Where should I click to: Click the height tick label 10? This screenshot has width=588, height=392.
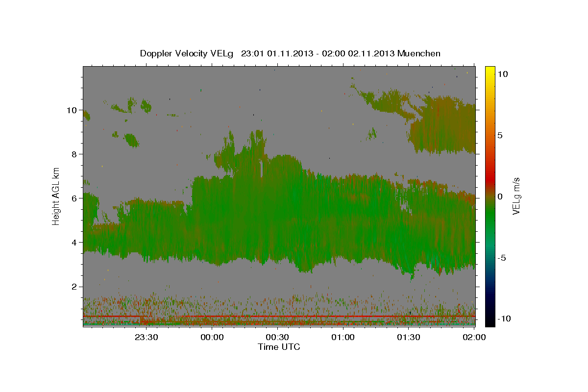[73, 110]
